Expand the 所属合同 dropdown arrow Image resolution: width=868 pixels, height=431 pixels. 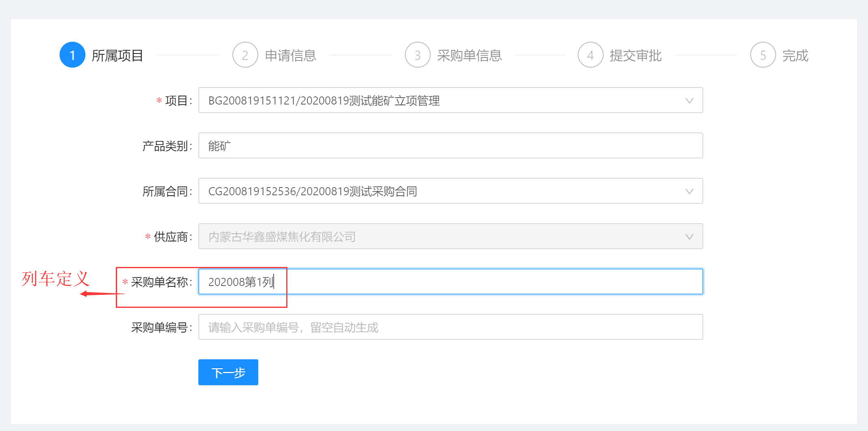(x=689, y=191)
